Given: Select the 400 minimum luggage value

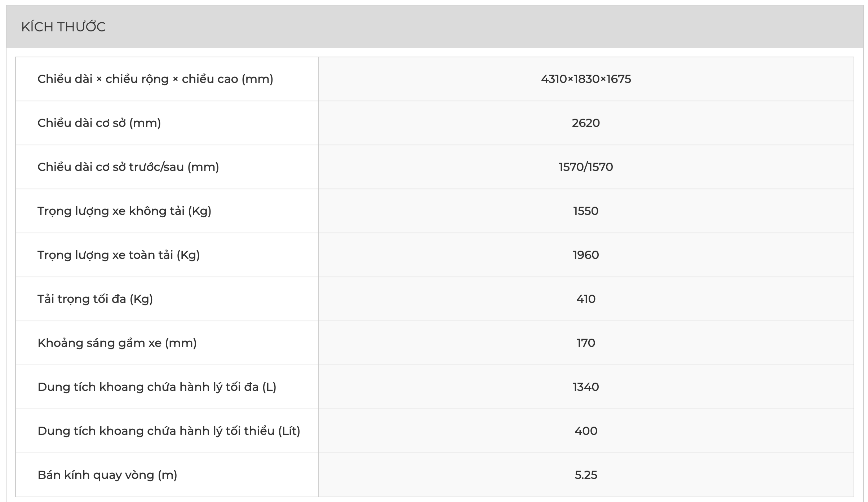Looking at the screenshot, I should tap(586, 431).
